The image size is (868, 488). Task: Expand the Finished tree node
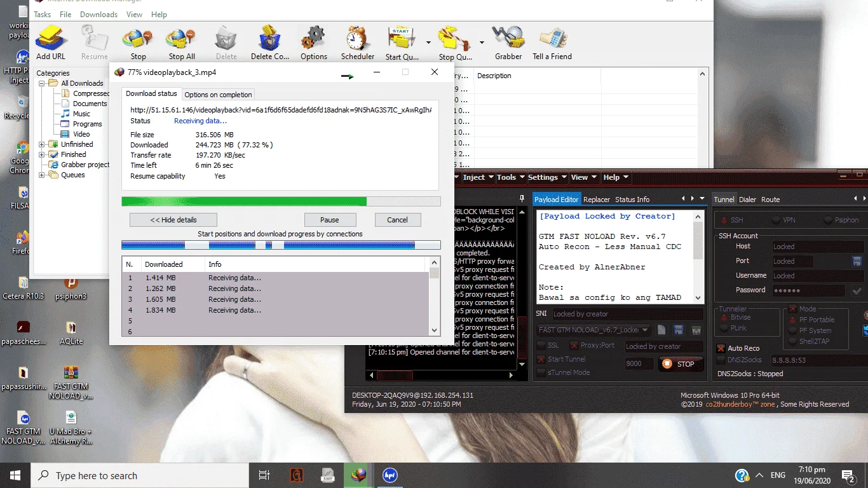tap(42, 154)
